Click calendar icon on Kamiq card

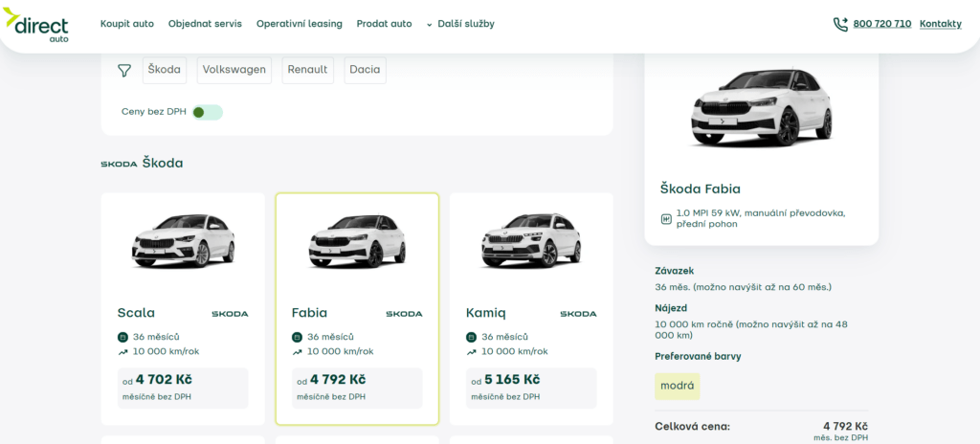click(x=471, y=337)
